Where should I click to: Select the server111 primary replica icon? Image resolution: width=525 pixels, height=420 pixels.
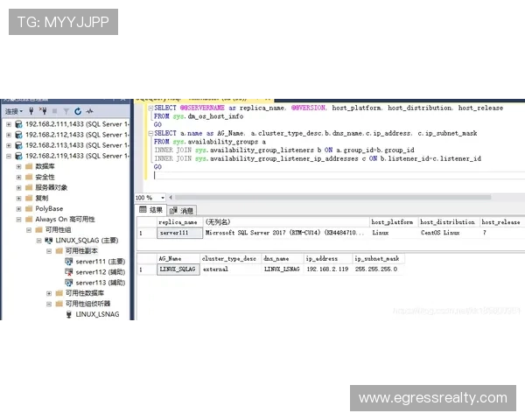[x=68, y=261]
